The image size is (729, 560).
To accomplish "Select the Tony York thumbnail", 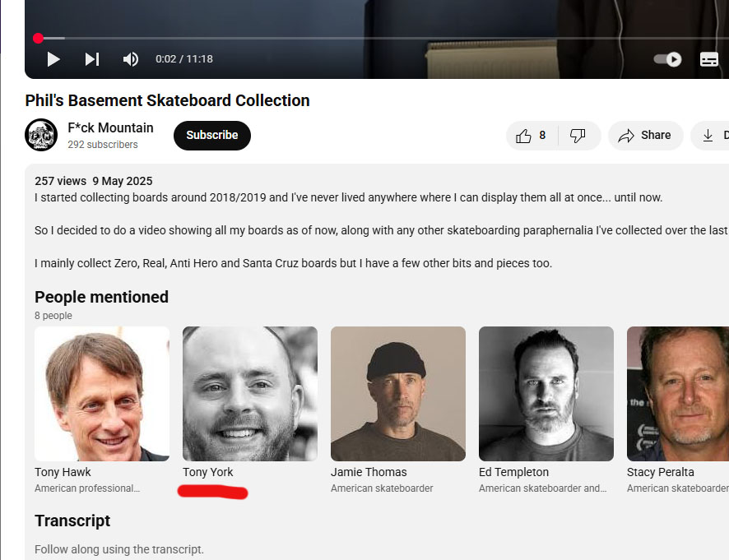I will point(250,393).
